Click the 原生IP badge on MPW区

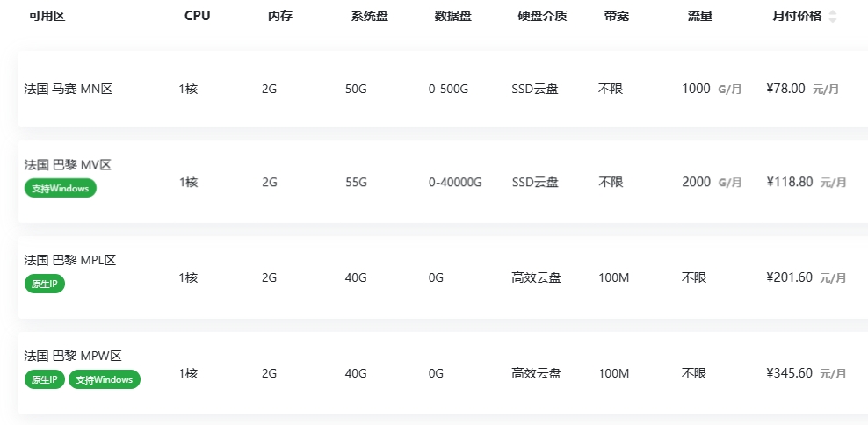[45, 379]
